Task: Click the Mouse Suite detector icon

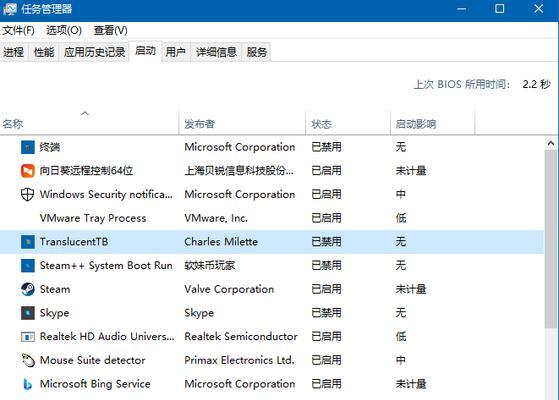Action: pyautogui.click(x=28, y=360)
